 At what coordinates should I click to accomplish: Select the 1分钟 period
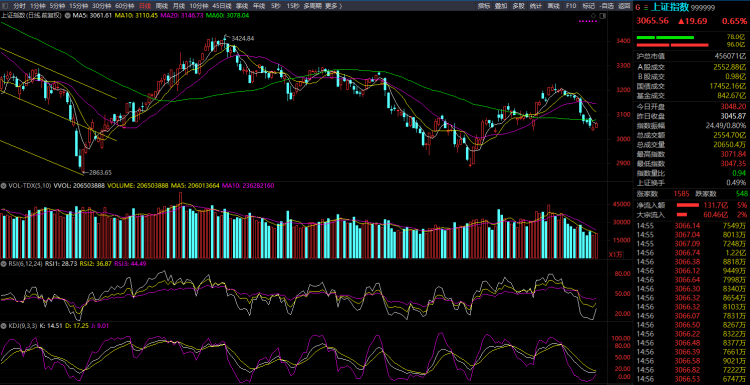[x=37, y=6]
